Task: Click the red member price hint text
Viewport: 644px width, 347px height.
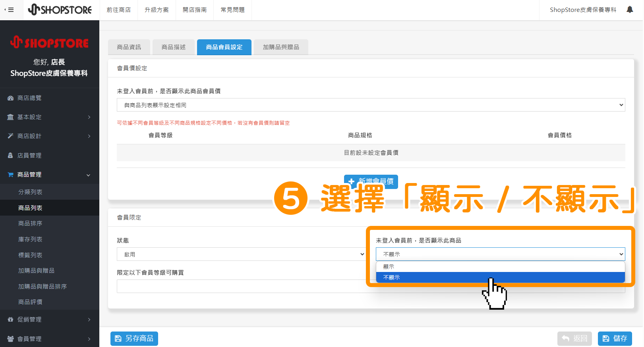Action: tap(203, 123)
